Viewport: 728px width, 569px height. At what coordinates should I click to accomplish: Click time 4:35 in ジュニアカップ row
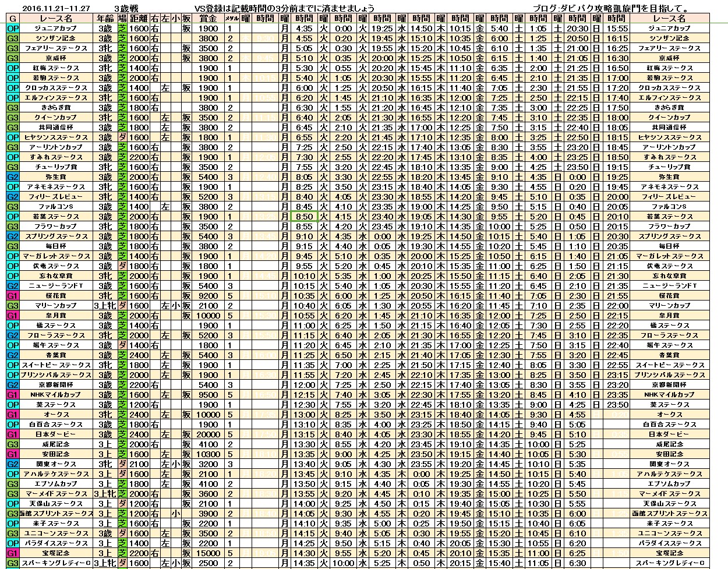[x=304, y=29]
